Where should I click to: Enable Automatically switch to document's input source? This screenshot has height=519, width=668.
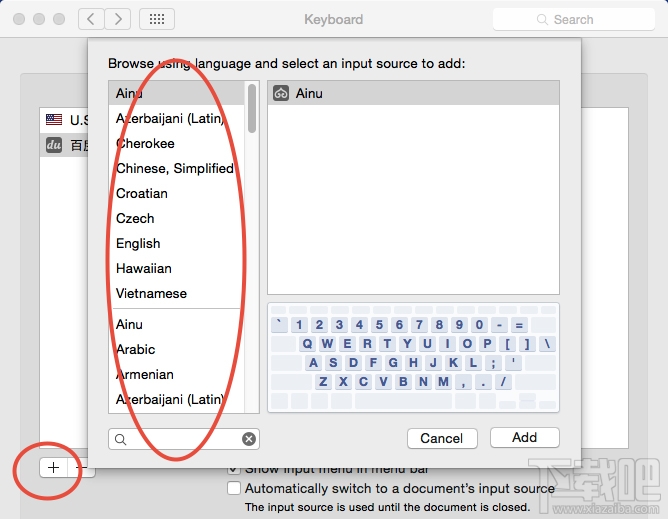tap(234, 488)
